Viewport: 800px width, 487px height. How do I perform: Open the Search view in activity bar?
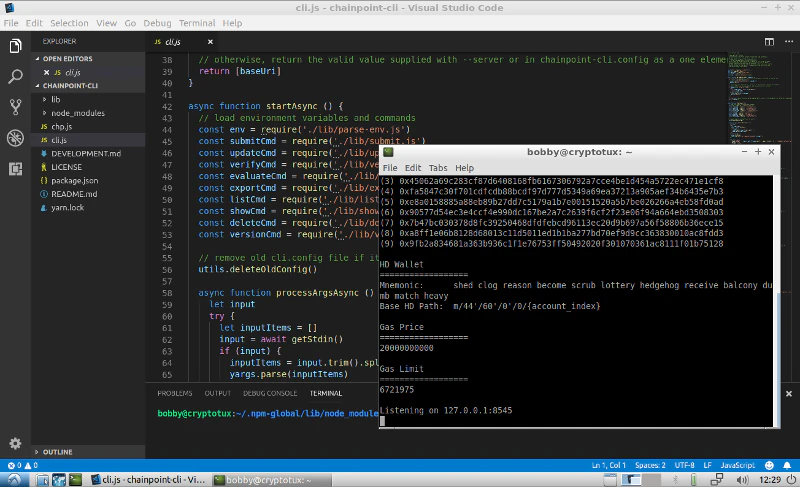tap(15, 76)
